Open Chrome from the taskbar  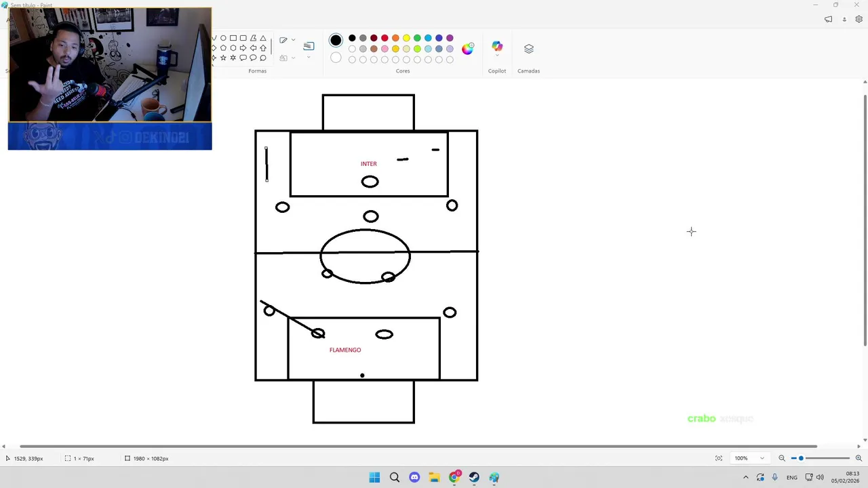tap(454, 478)
